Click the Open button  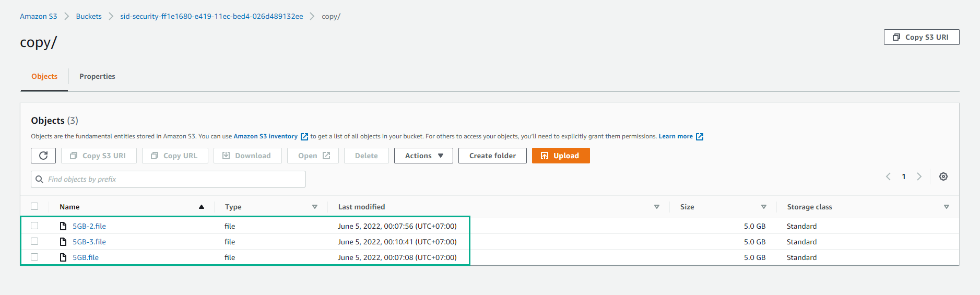coord(313,156)
